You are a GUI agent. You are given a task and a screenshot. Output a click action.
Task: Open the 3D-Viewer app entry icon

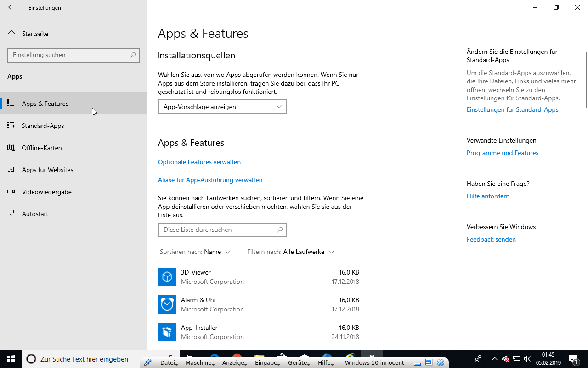[167, 277]
